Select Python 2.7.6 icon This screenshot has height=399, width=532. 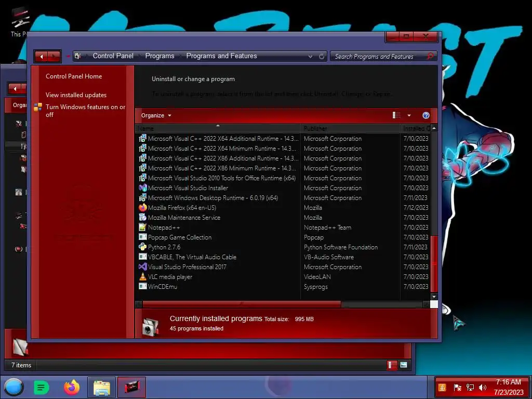coord(143,247)
